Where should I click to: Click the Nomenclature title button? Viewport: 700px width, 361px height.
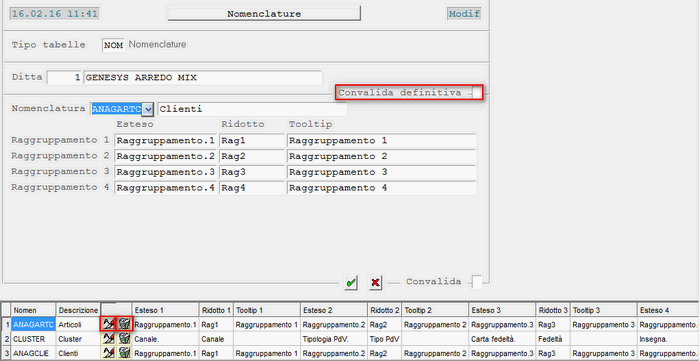[x=264, y=14]
